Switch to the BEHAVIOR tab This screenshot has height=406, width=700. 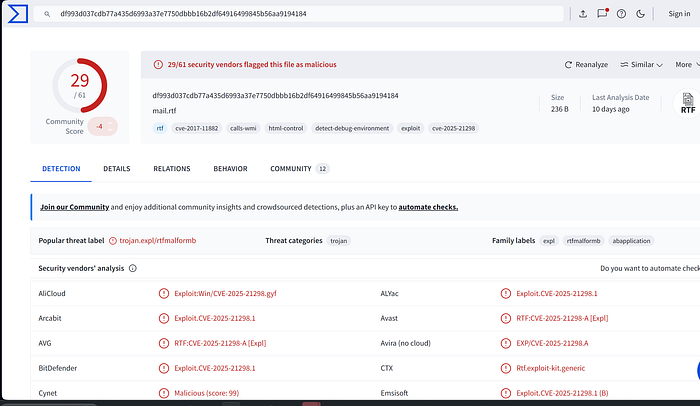tap(230, 169)
